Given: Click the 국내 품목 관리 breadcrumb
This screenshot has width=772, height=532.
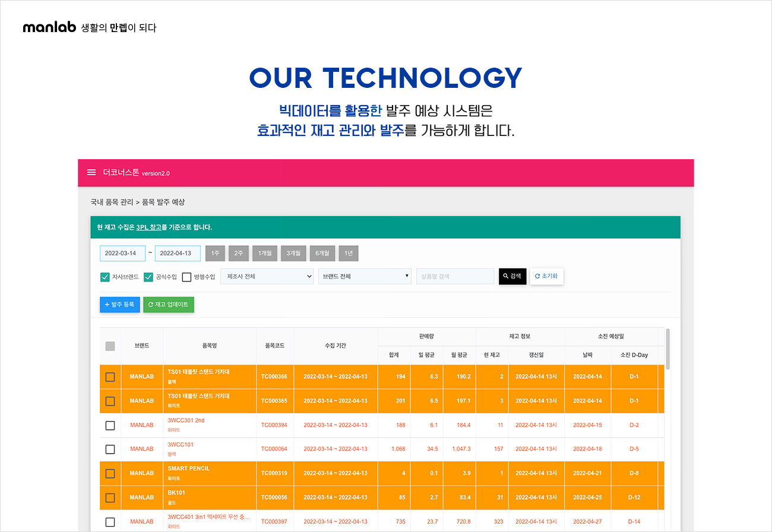Looking at the screenshot, I should 112,202.
